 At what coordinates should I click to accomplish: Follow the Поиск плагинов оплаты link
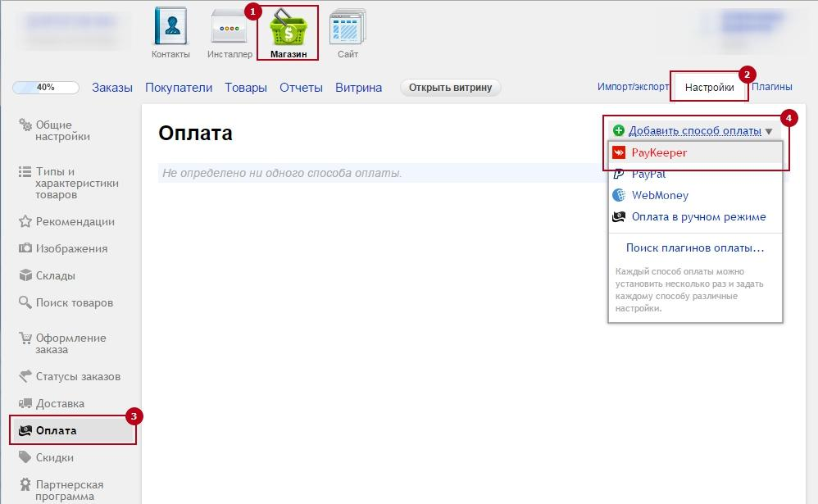[694, 247]
